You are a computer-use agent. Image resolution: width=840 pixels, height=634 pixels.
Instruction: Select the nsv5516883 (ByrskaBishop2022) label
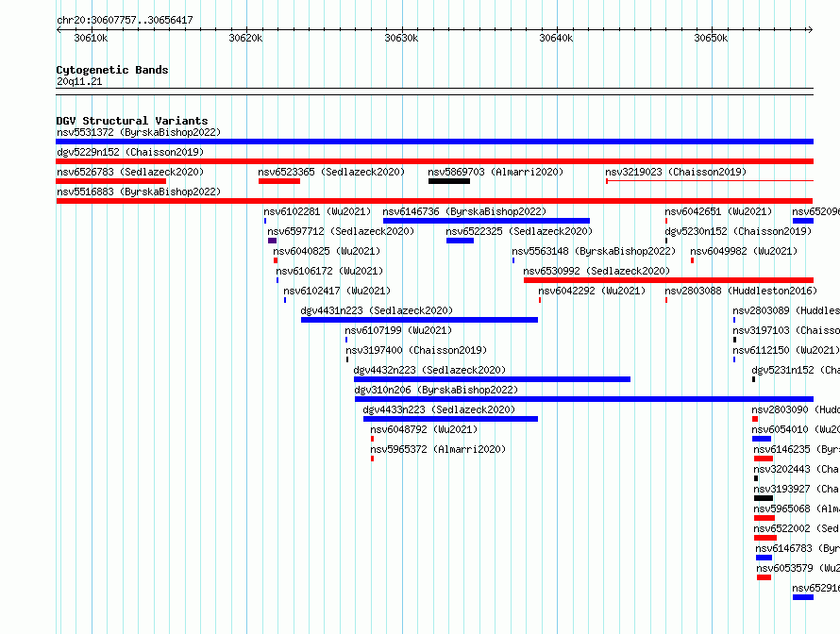[139, 192]
